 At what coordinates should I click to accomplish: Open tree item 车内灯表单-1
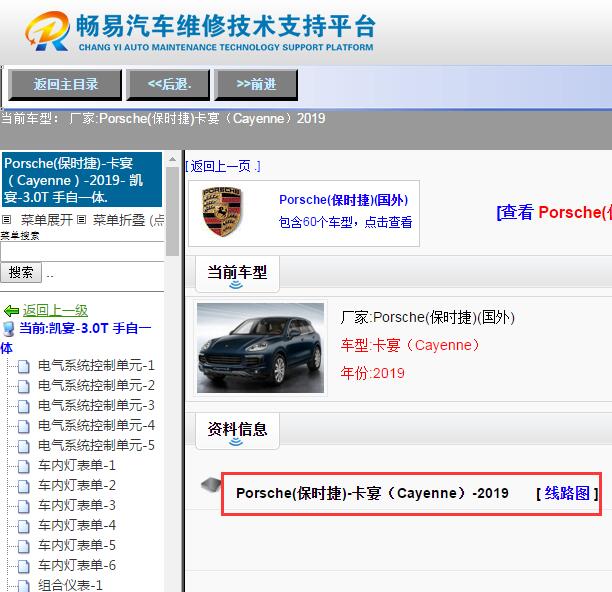click(77, 466)
